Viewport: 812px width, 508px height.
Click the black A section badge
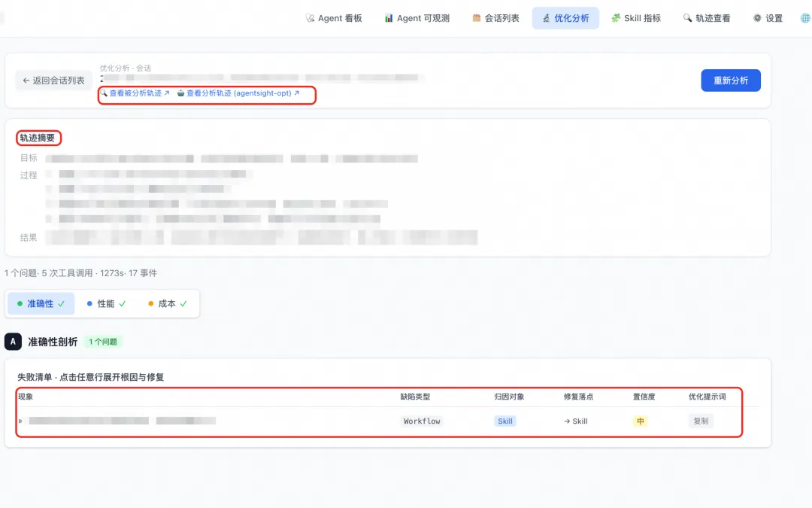[x=13, y=342]
